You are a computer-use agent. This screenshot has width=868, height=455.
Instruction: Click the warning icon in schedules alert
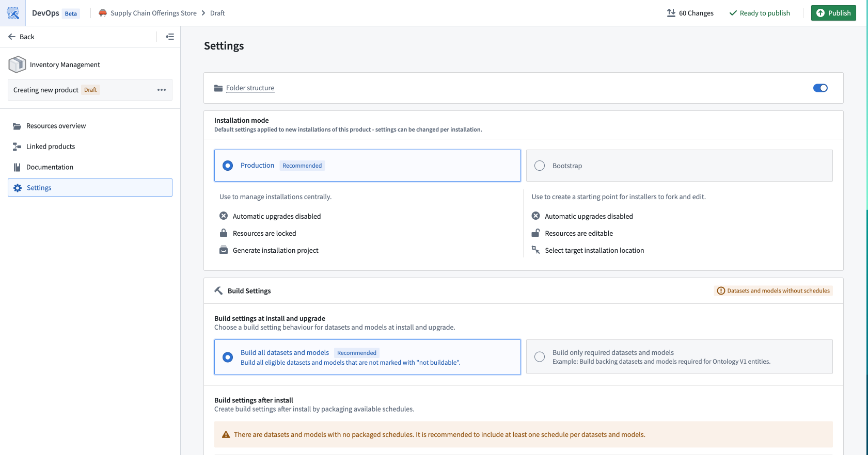pyautogui.click(x=226, y=435)
